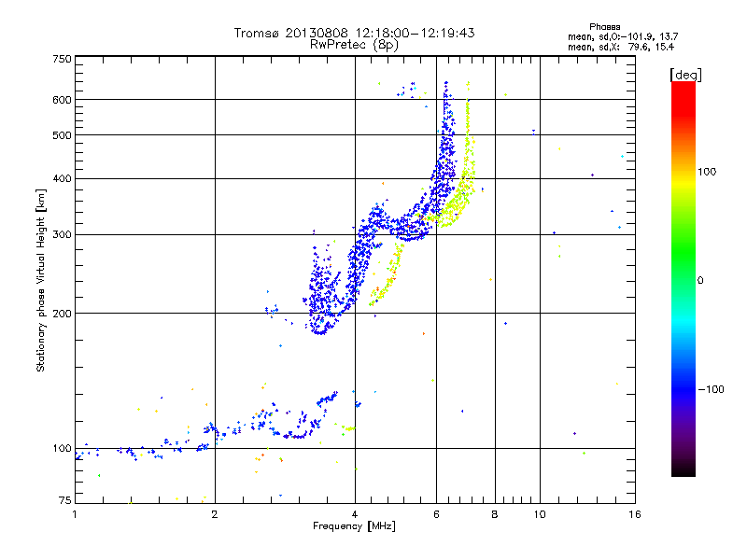This screenshot has width=747, height=560.
Task: Click the y-axis '750' tick label
Action: coord(62,59)
